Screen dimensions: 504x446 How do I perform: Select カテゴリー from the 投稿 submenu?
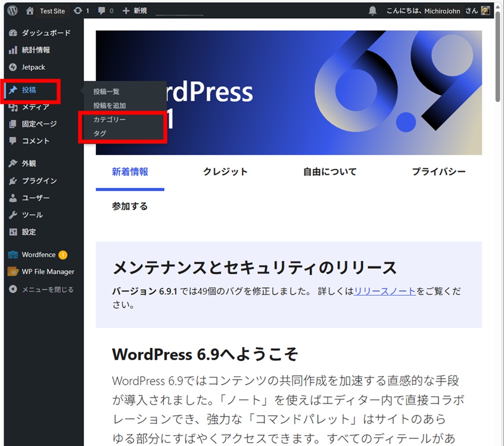(x=109, y=120)
